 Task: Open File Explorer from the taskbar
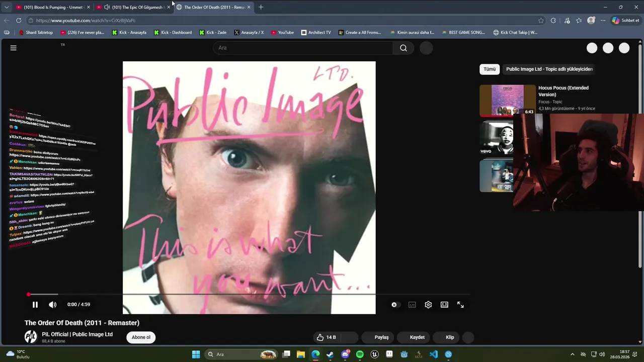(x=301, y=354)
